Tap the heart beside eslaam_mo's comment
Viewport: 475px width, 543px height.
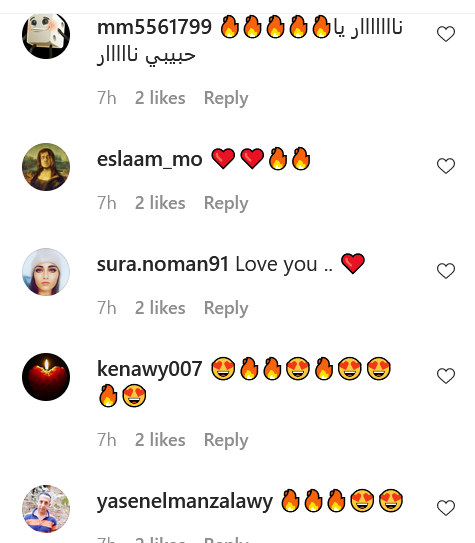pos(446,166)
